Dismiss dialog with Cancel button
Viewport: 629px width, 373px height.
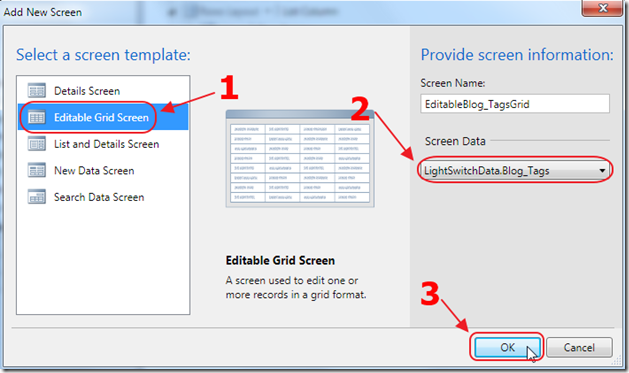click(579, 347)
